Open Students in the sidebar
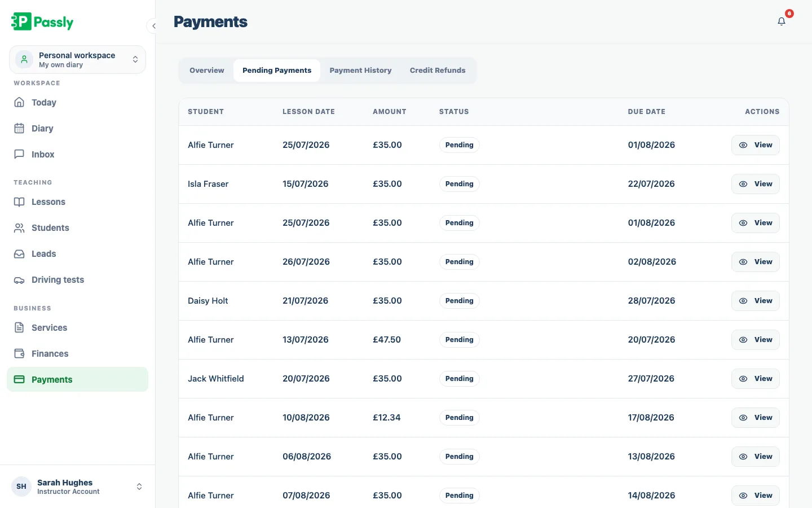The image size is (812, 508). [x=77, y=227]
